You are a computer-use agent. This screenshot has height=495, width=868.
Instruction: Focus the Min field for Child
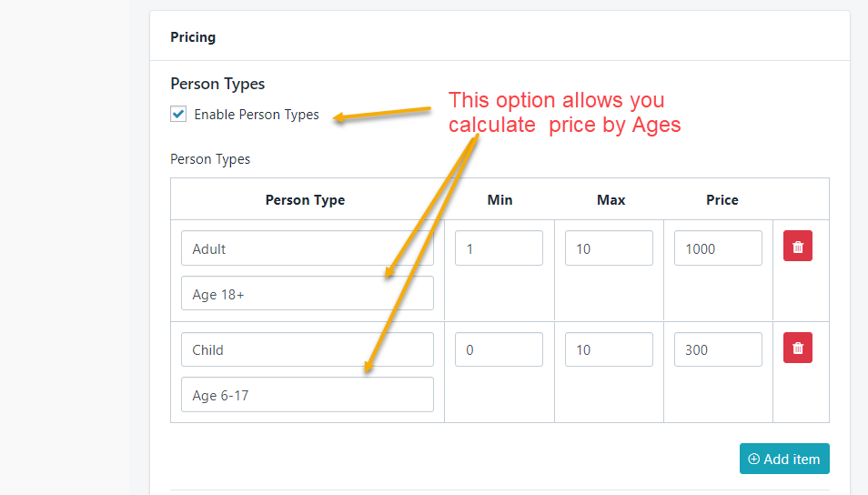pyautogui.click(x=499, y=349)
